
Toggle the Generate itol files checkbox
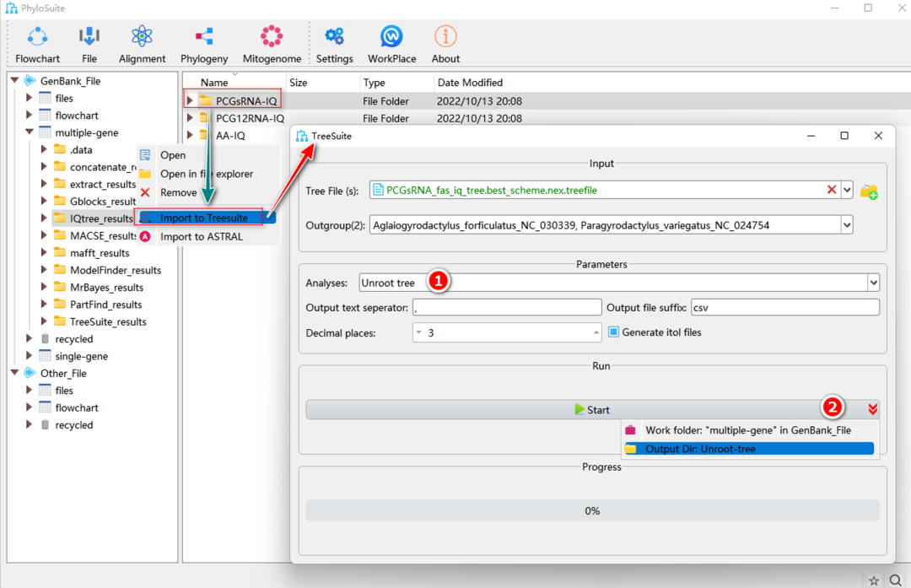tap(613, 332)
